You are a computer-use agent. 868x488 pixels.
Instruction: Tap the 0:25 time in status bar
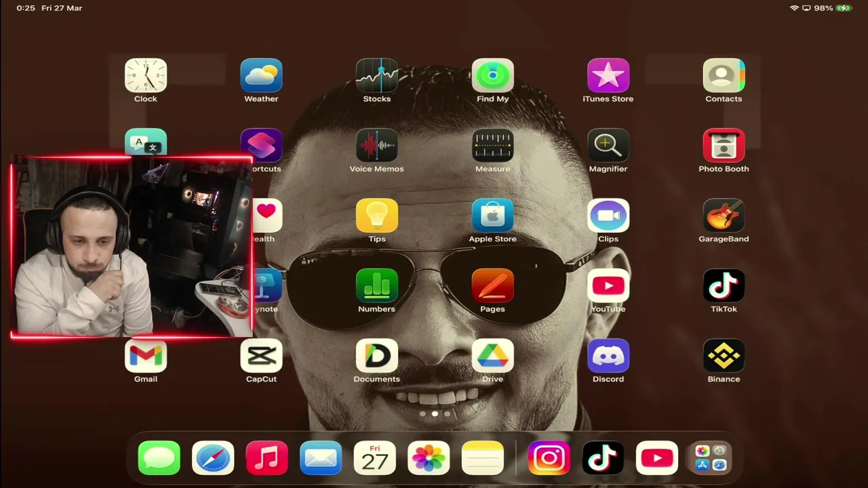click(26, 8)
